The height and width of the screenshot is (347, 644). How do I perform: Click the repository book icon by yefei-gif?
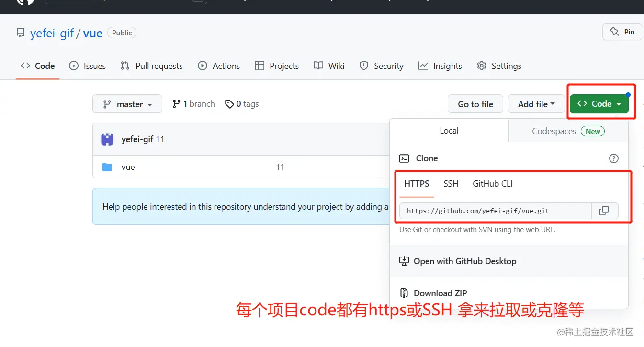(21, 33)
